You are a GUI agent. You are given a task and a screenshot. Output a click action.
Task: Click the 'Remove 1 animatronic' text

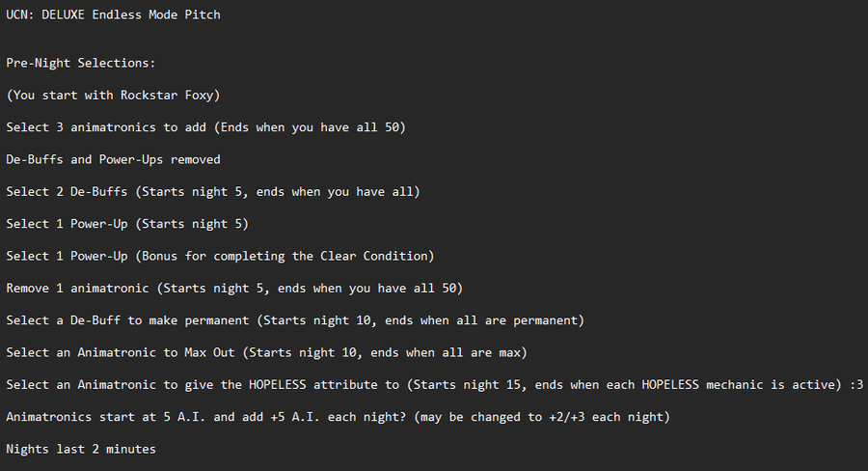pyautogui.click(x=77, y=288)
